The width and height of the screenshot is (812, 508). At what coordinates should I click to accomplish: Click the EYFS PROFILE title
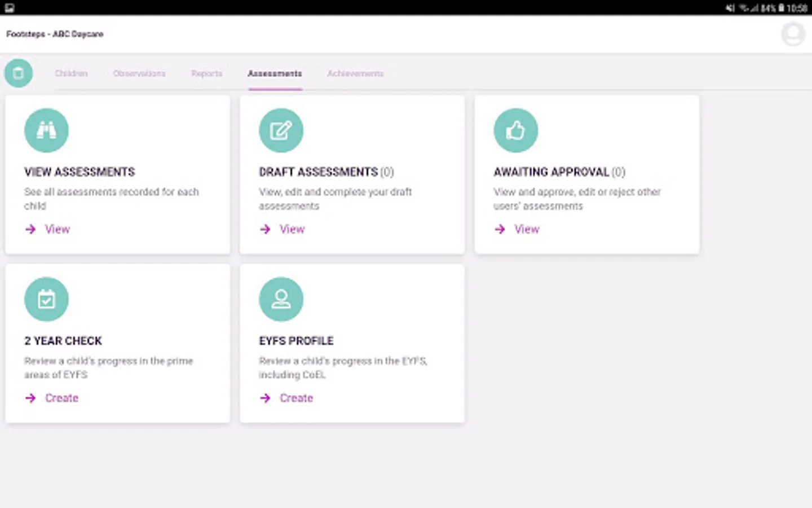click(296, 340)
